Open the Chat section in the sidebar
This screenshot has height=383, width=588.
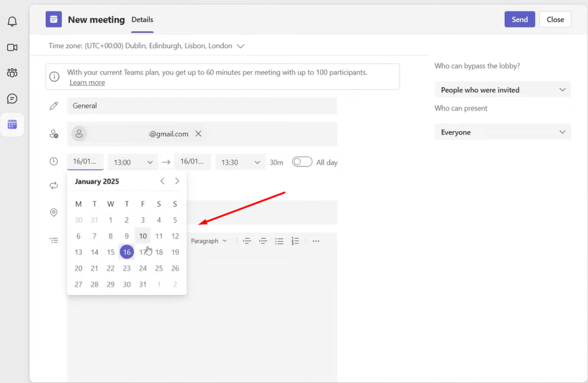12,98
